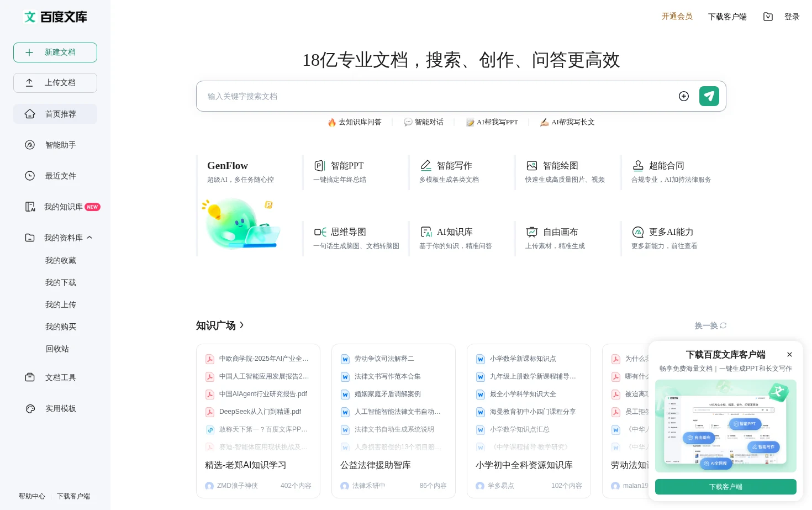Image resolution: width=812 pixels, height=510 pixels.
Task: Click the 登录 link
Action: point(792,17)
